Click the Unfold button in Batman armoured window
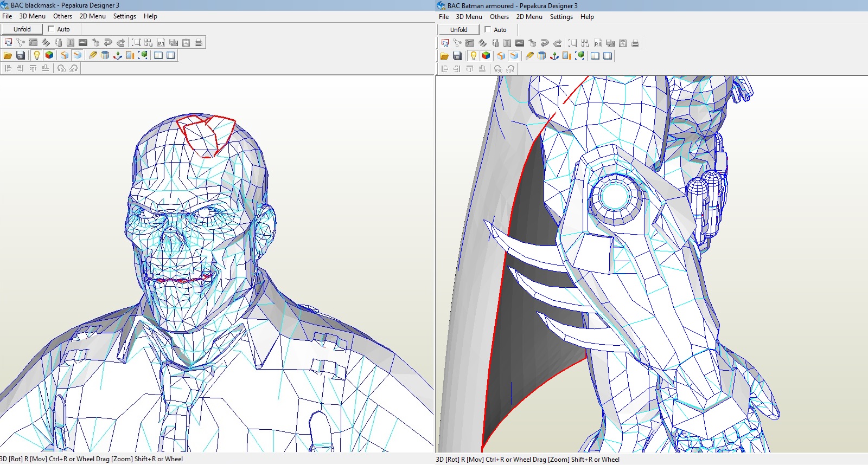Viewport: 868px width, 465px height. (x=459, y=30)
